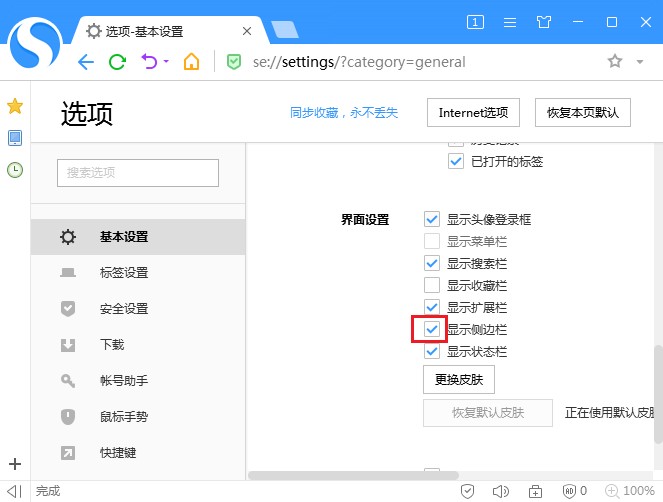Open the skin shirt icon
663x502 pixels.
pos(544,22)
